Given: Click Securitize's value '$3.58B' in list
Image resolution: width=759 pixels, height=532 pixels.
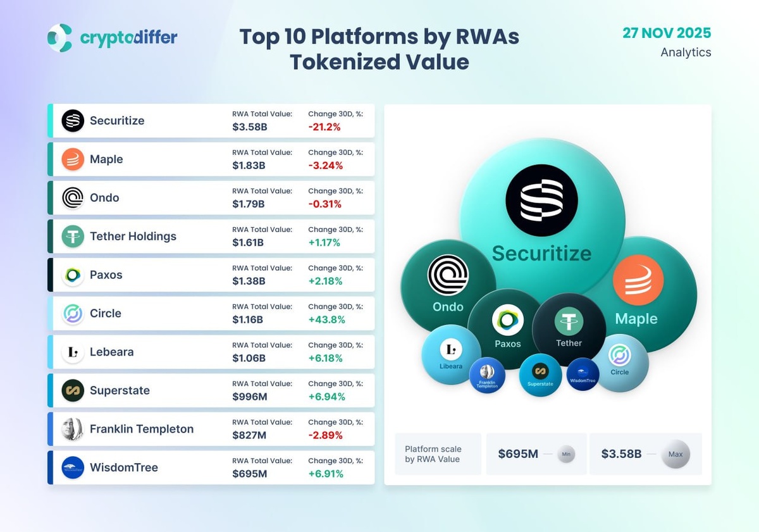Looking at the screenshot, I should (250, 127).
